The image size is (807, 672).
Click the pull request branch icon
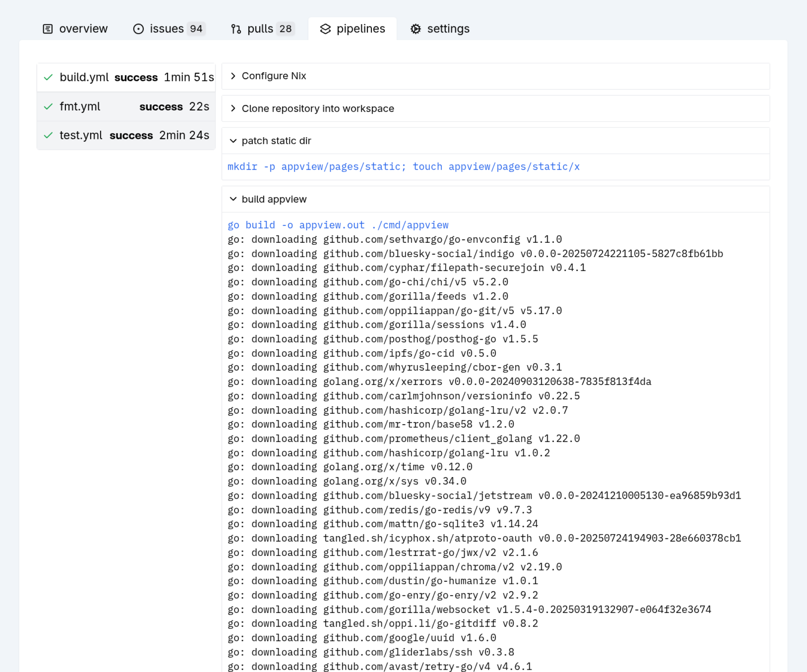click(x=236, y=29)
